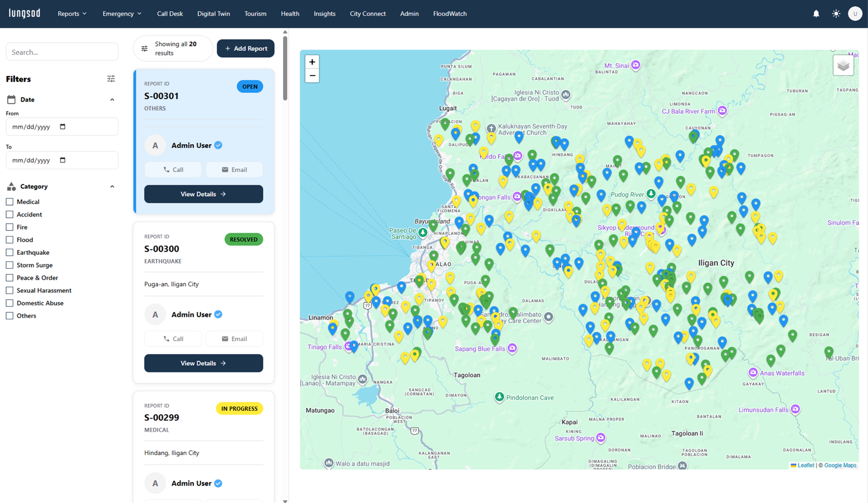The height and width of the screenshot is (503, 868).
Task: Collapse the Category filter section
Action: 112,186
